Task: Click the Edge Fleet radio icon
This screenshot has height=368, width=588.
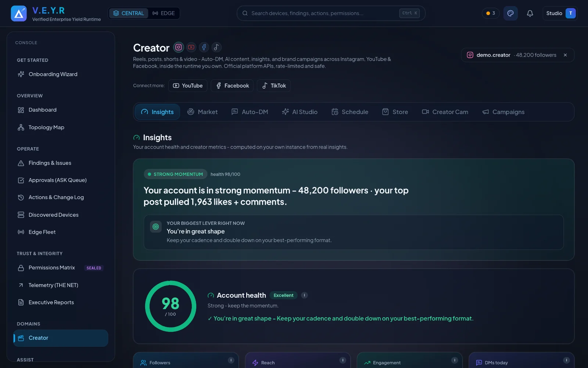Action: tap(21, 232)
